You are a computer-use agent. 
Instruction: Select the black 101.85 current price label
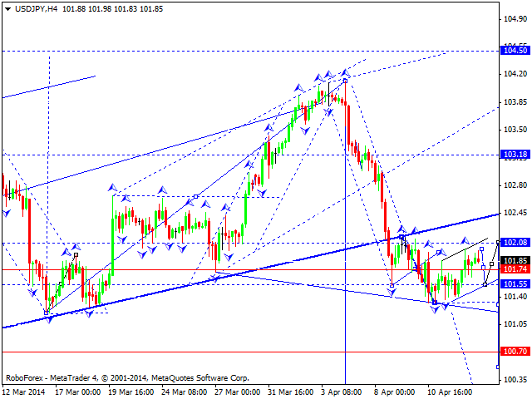[515, 260]
